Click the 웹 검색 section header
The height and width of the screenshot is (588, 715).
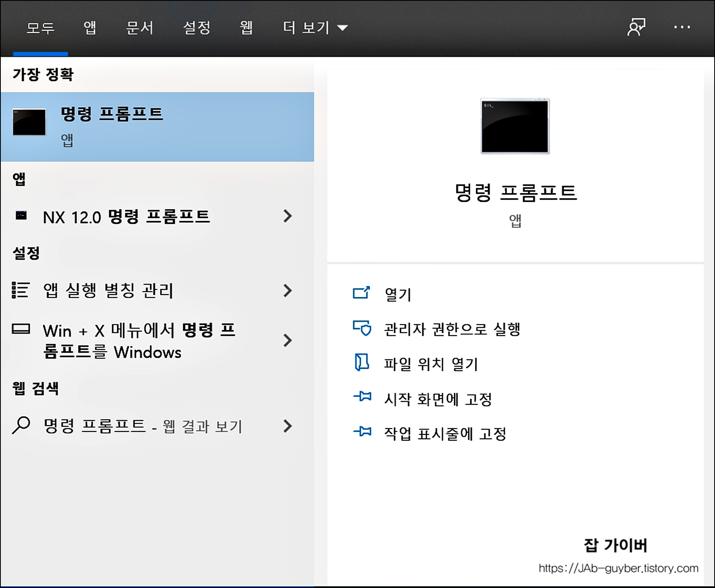pyautogui.click(x=35, y=388)
